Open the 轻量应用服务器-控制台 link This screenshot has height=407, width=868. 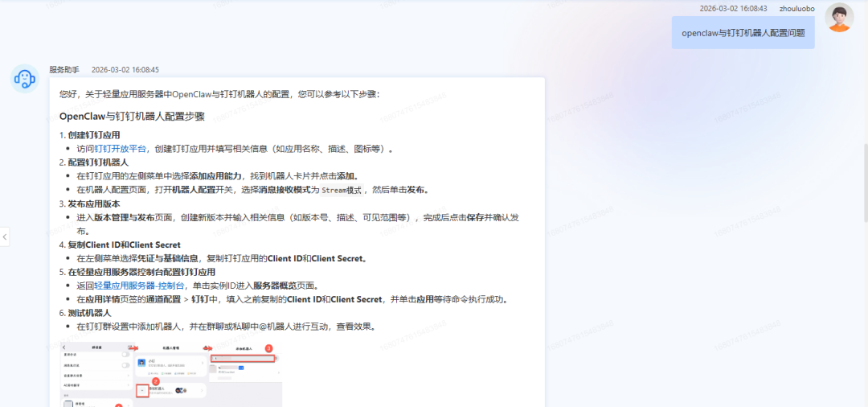click(x=139, y=286)
